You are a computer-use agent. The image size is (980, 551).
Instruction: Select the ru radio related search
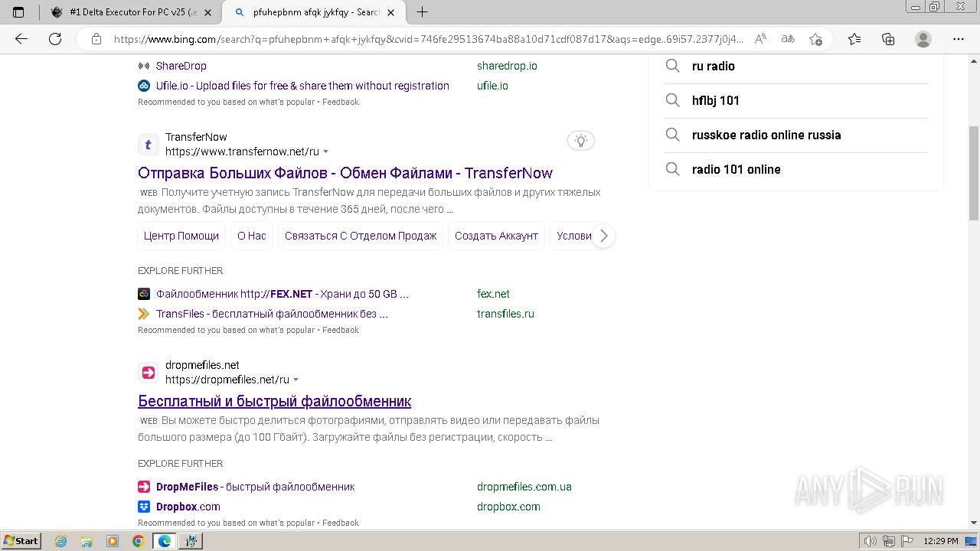point(796,66)
